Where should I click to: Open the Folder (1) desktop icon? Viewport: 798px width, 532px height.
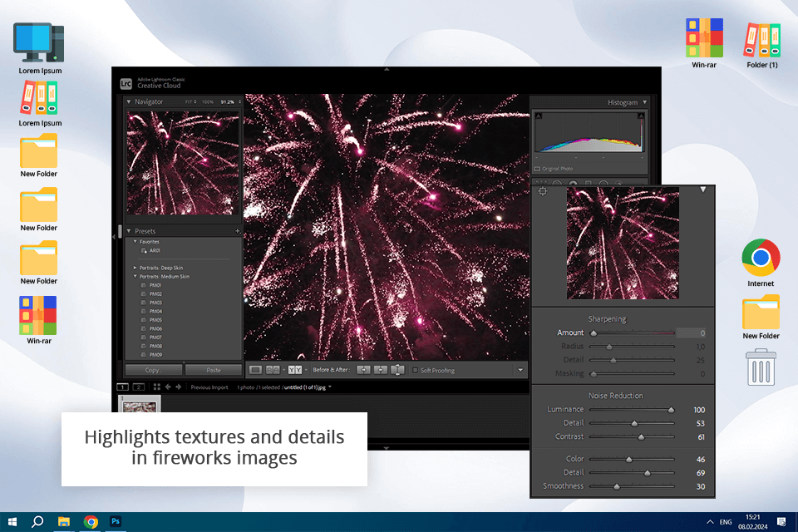click(x=762, y=39)
